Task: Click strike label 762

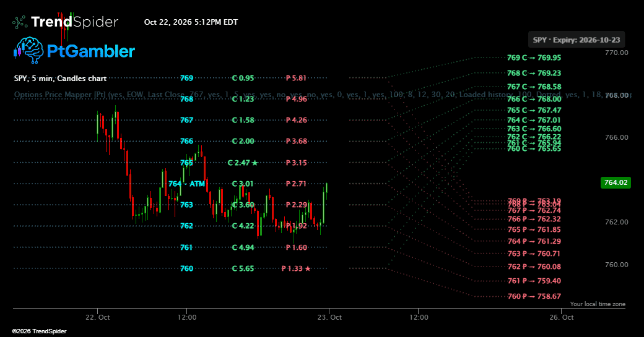Action: (x=186, y=226)
